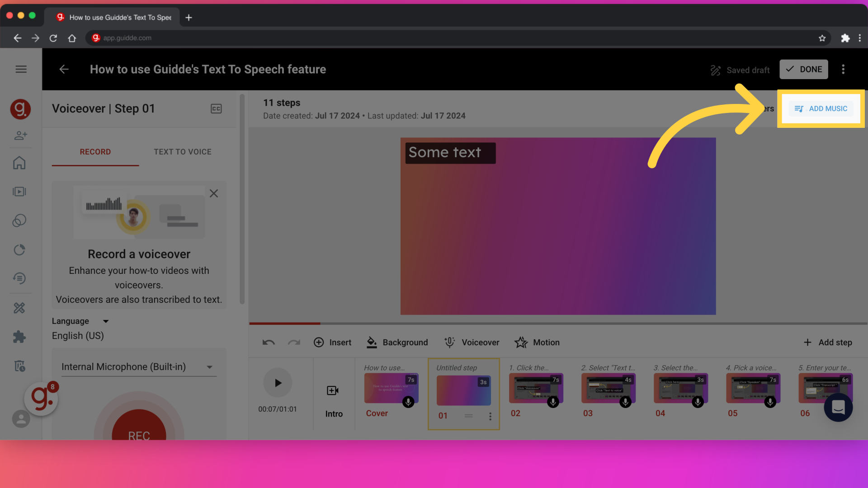Click the microphone badge on Cover thumbnail
868x488 pixels.
tap(408, 402)
